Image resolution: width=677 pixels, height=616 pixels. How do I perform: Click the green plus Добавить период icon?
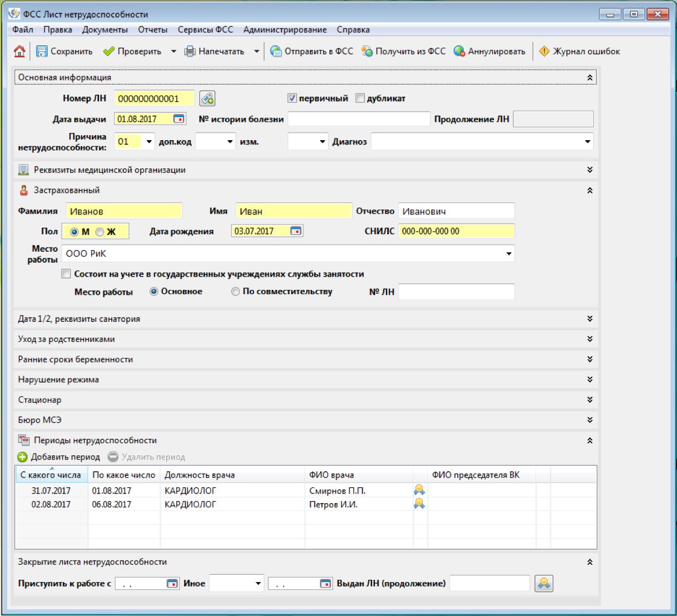22,457
